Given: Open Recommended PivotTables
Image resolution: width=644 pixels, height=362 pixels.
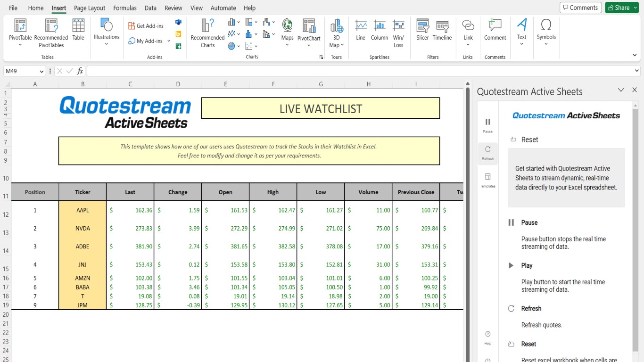Looking at the screenshot, I should point(51,33).
